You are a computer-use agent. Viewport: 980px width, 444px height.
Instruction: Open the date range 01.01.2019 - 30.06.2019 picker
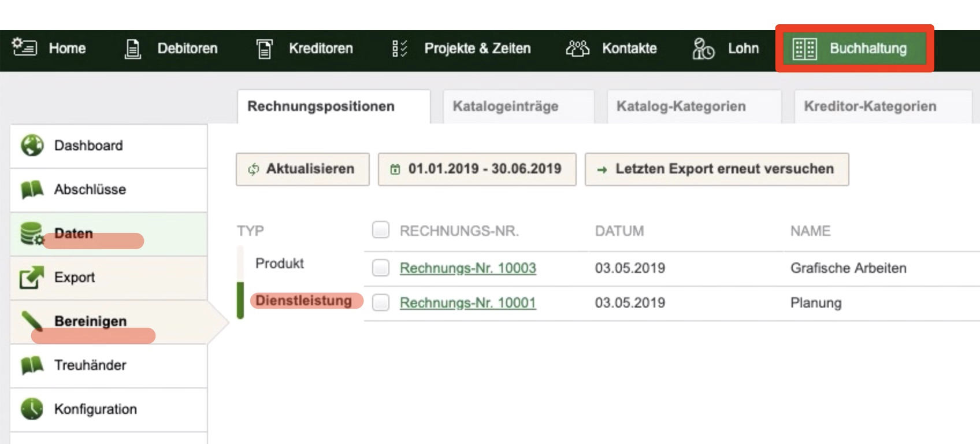tap(477, 169)
